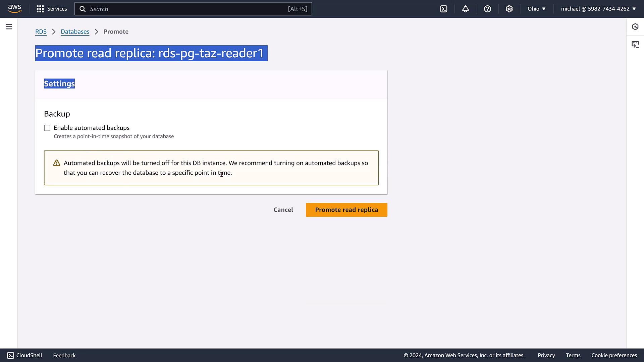Click the Promote read replica button
The image size is (644, 362).
pyautogui.click(x=346, y=210)
